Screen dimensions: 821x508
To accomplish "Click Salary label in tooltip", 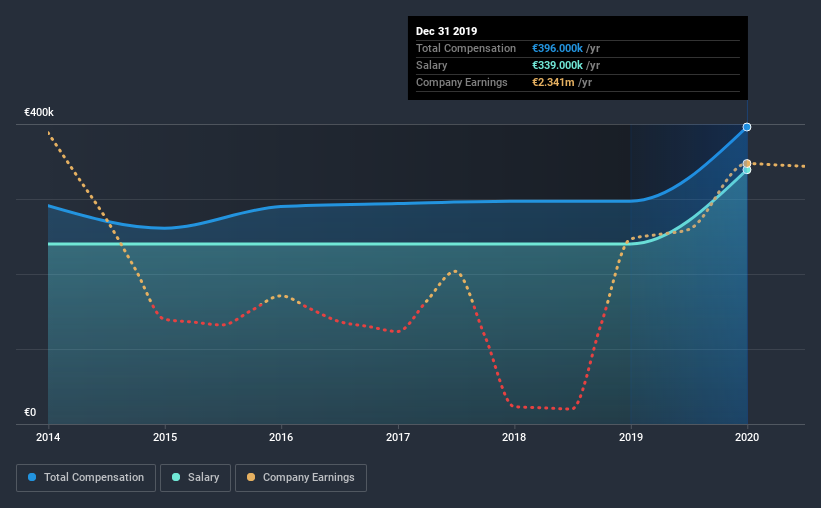I will [431, 65].
